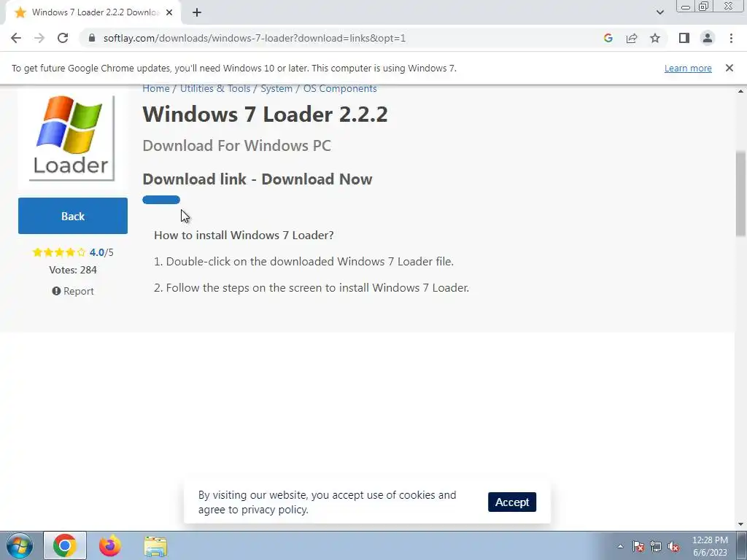This screenshot has width=747, height=560.
Task: Click the Report link
Action: click(x=73, y=291)
